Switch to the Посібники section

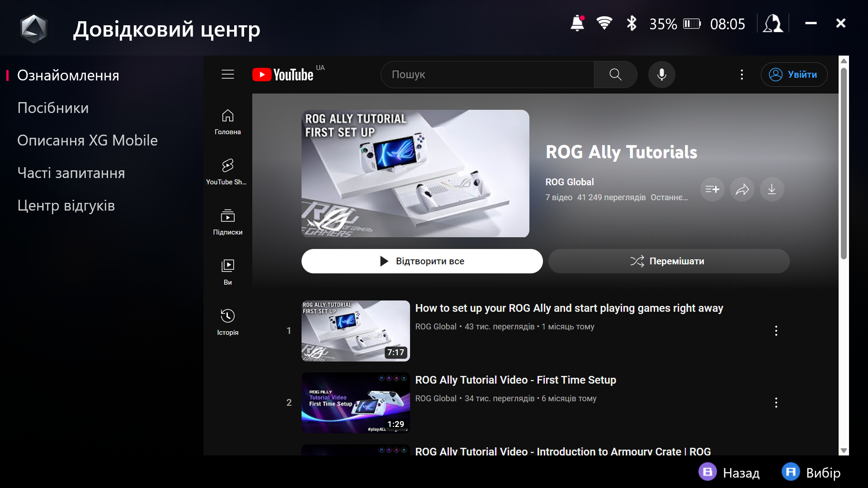(x=53, y=108)
